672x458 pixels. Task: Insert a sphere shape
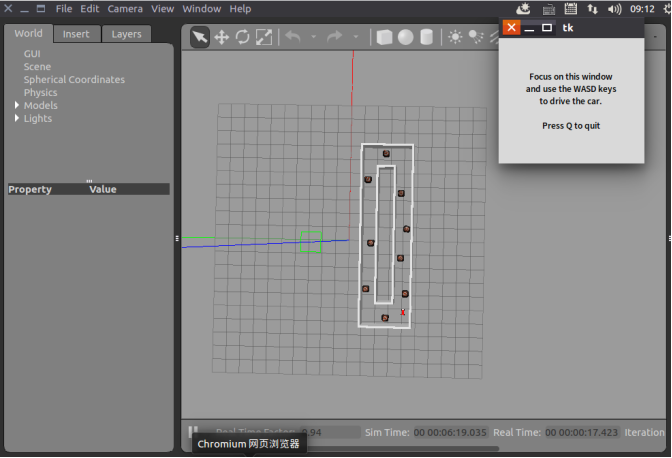[x=405, y=37]
